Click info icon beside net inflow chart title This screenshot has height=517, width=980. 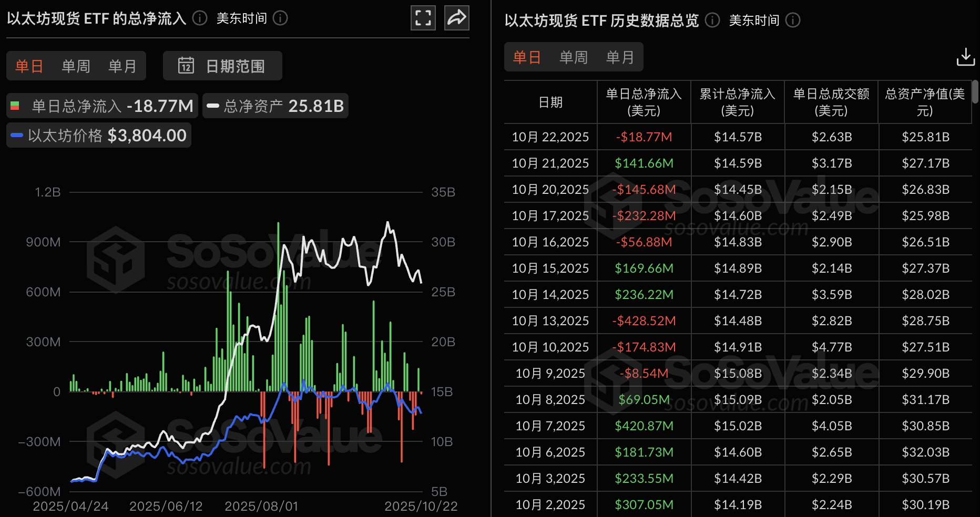click(200, 18)
